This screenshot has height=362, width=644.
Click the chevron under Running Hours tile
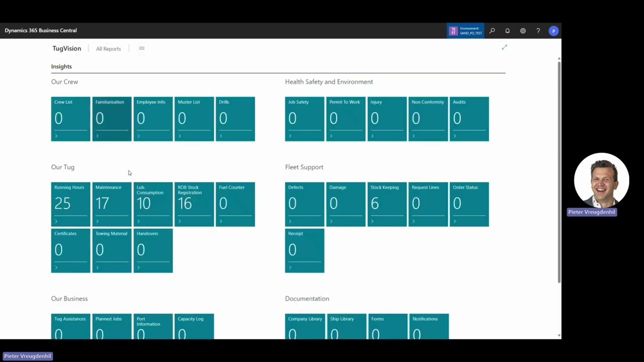[x=56, y=221]
